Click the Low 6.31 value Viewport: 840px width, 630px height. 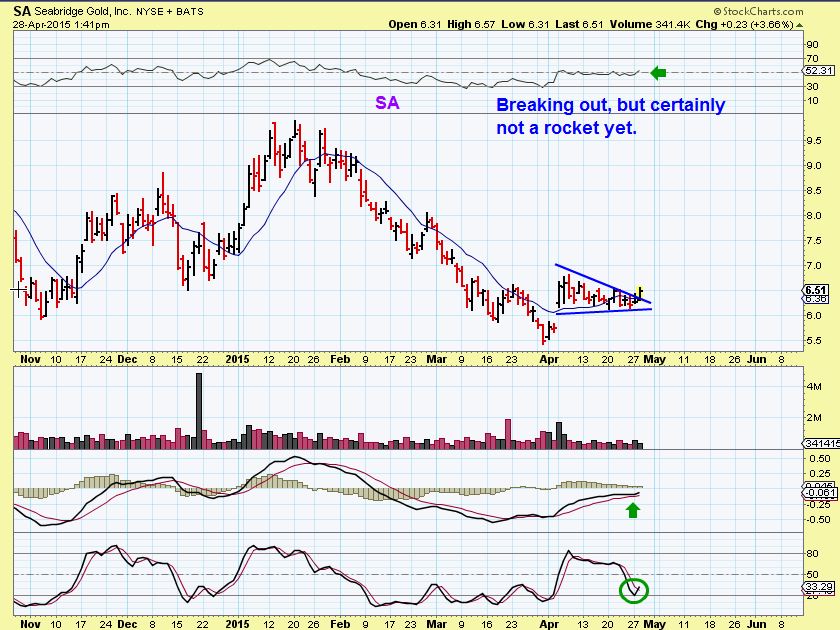(x=526, y=25)
